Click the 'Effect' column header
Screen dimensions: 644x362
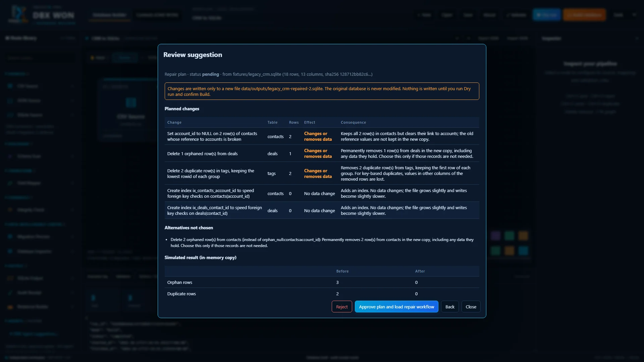click(310, 122)
